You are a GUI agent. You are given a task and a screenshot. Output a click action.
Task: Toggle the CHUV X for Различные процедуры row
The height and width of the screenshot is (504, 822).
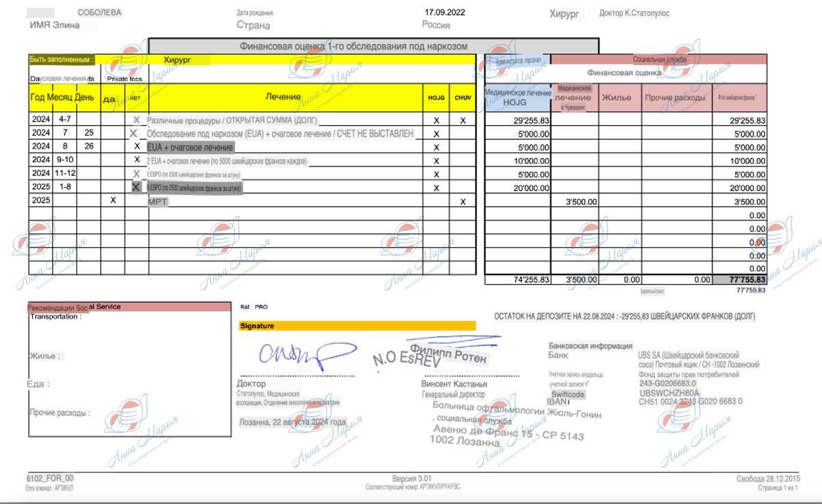pos(462,120)
